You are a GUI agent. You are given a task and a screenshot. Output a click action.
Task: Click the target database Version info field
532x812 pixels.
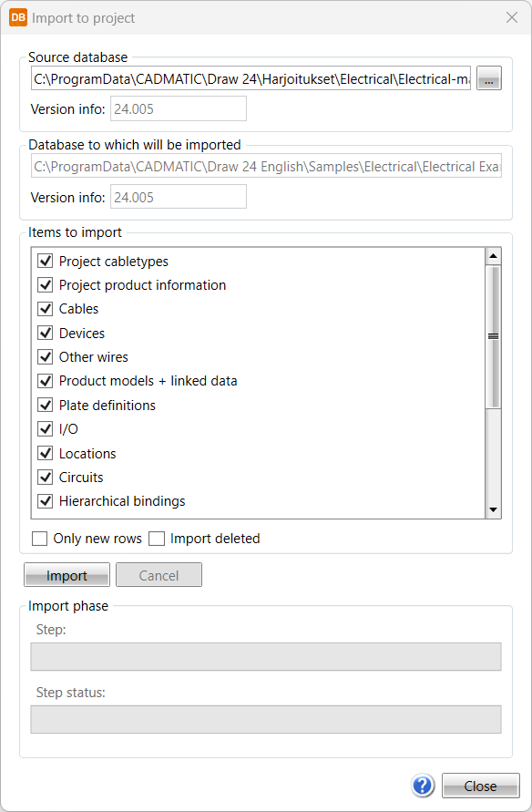[x=178, y=197]
